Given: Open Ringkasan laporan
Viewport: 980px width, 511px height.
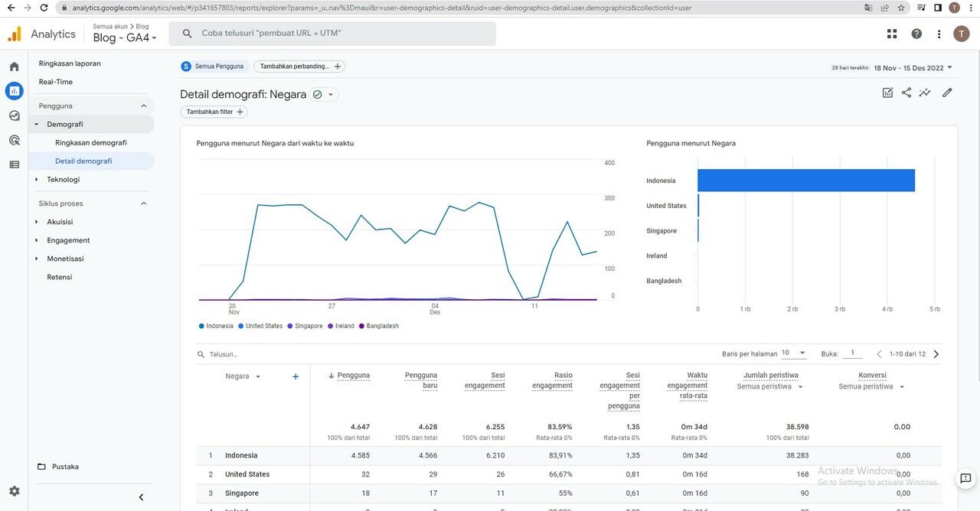Looking at the screenshot, I should click(70, 63).
